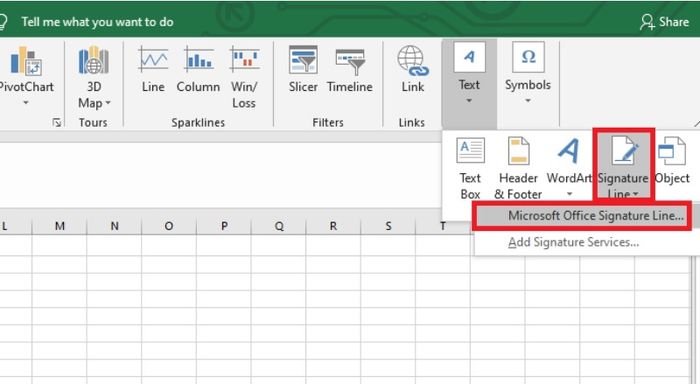The height and width of the screenshot is (384, 700).
Task: Share the workbook via the Share button
Action: pos(664,21)
